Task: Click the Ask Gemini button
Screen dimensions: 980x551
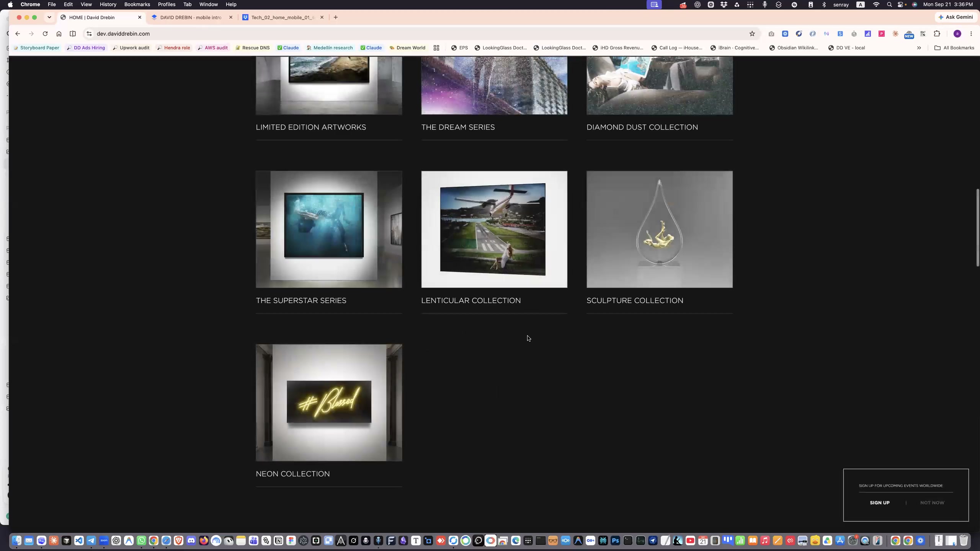Action: (955, 17)
